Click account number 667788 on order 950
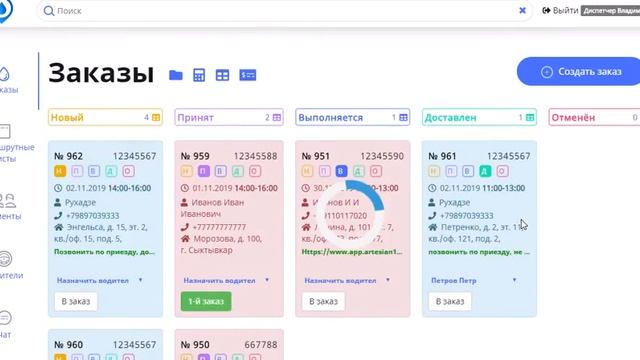Screen dimensions: 640x360 [x=261, y=345]
